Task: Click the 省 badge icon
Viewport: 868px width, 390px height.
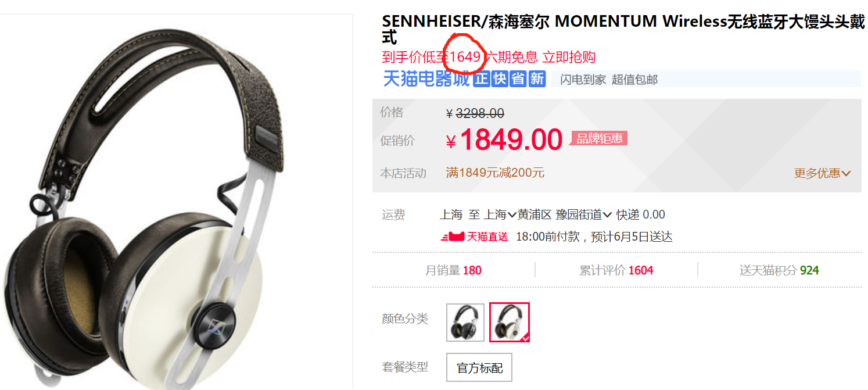Action: point(518,79)
